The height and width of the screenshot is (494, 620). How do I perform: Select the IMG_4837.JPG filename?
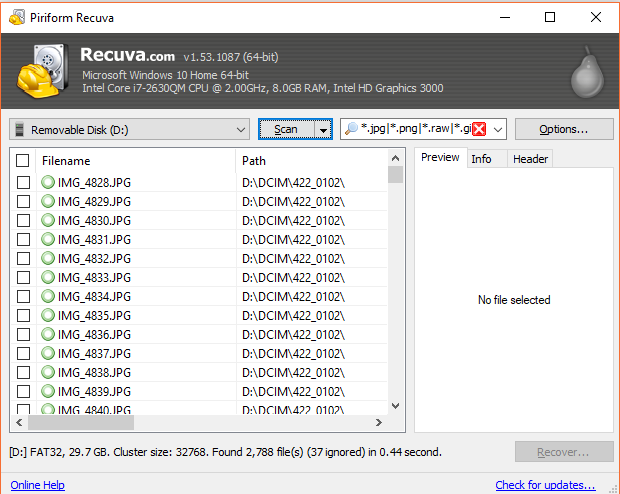tap(94, 354)
